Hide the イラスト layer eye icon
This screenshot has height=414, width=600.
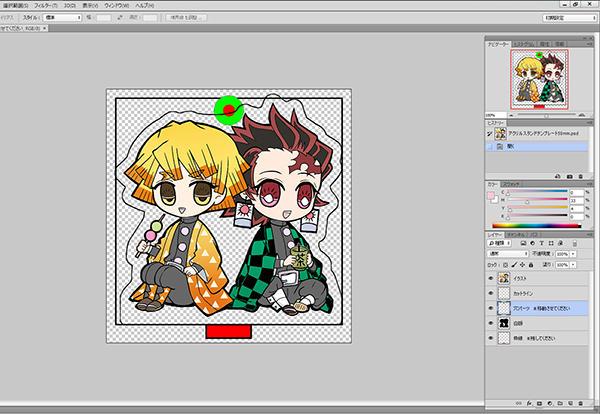click(491, 279)
